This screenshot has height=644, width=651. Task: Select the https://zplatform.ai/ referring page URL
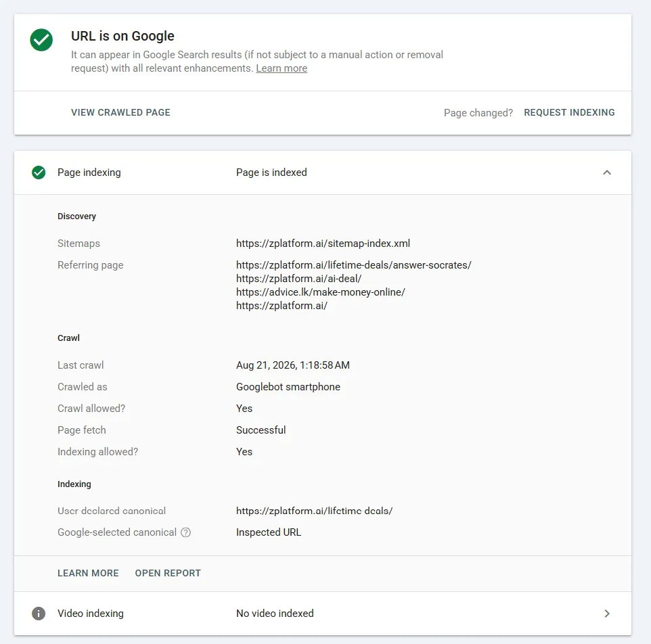click(x=282, y=305)
